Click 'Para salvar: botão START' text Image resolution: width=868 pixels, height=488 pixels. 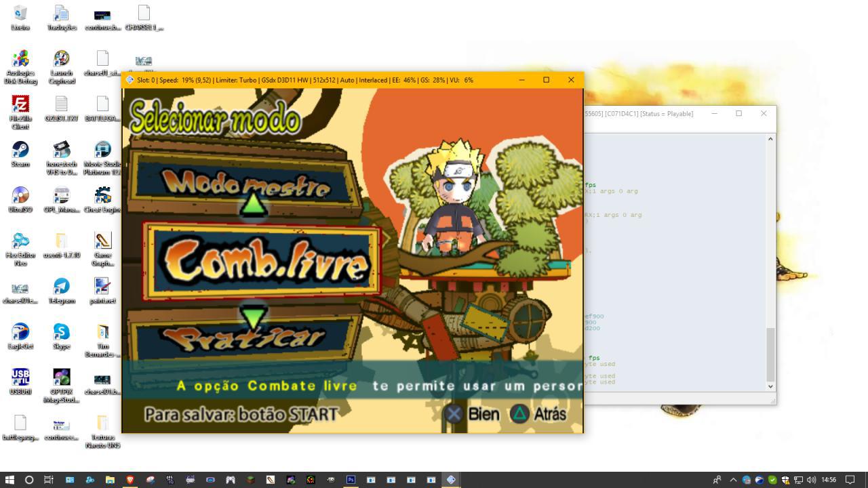point(241,413)
